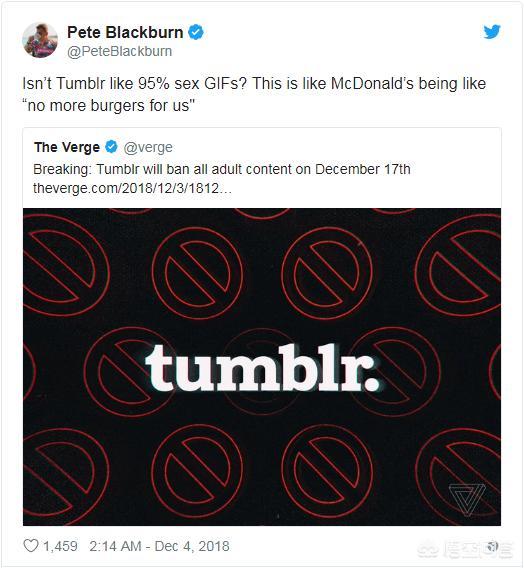Click the Verge triangle logo watermark in image

coord(467,500)
